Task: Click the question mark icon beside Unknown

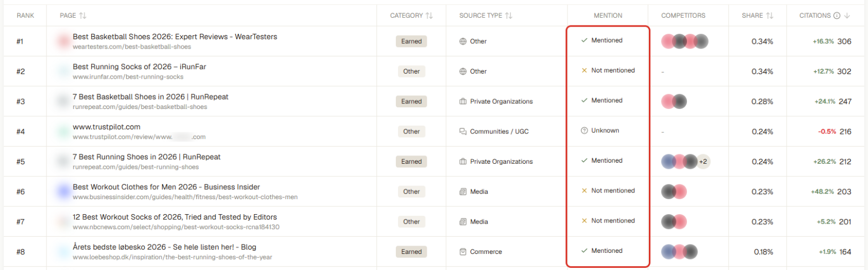Action: click(584, 131)
